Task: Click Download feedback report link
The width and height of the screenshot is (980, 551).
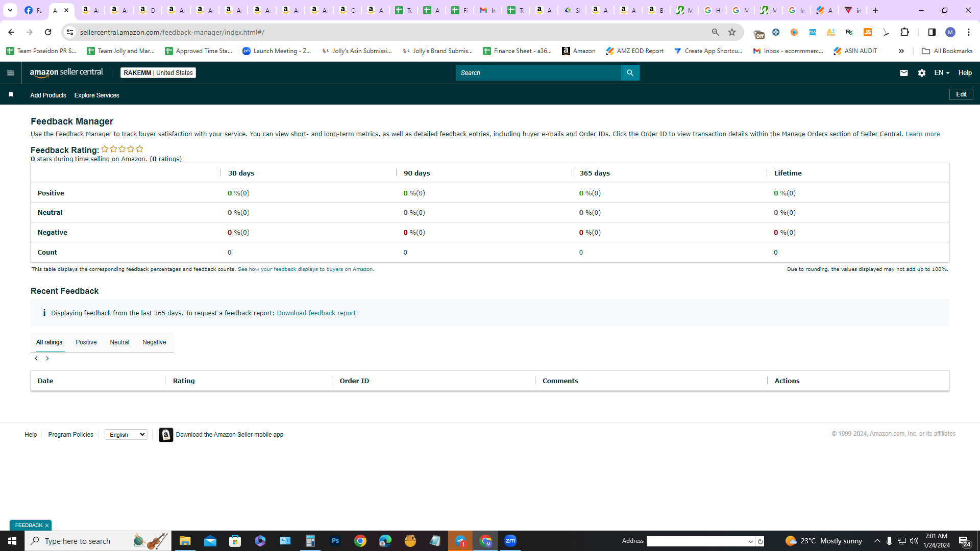Action: tap(316, 313)
